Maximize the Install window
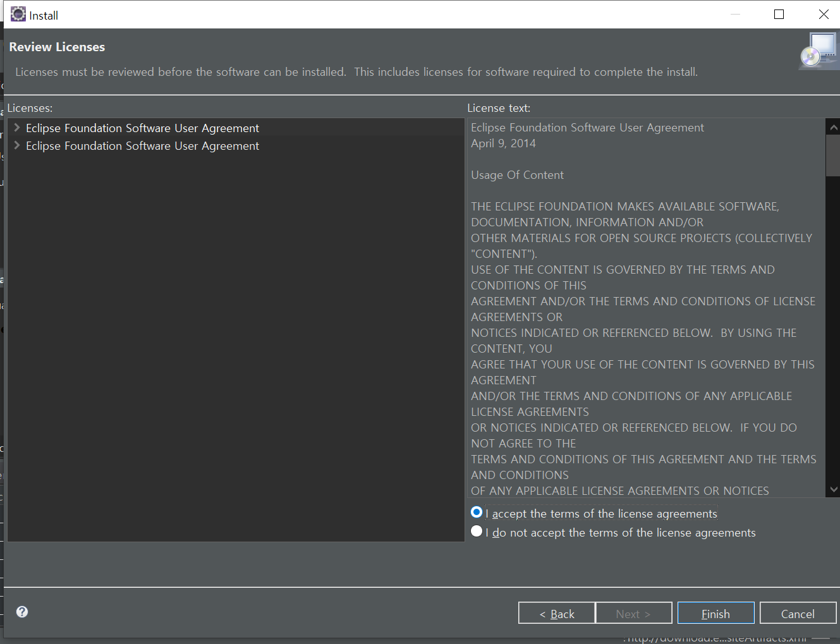This screenshot has width=840, height=644. point(779,14)
